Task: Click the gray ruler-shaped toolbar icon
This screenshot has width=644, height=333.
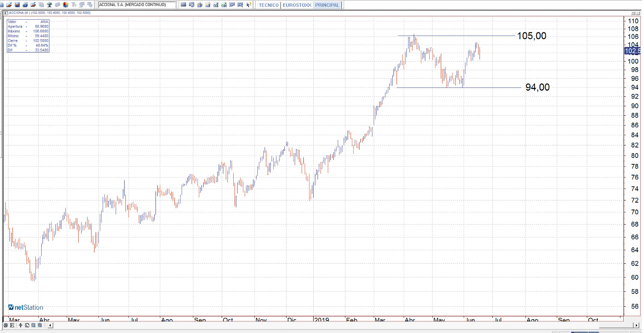Action: coord(57,5)
